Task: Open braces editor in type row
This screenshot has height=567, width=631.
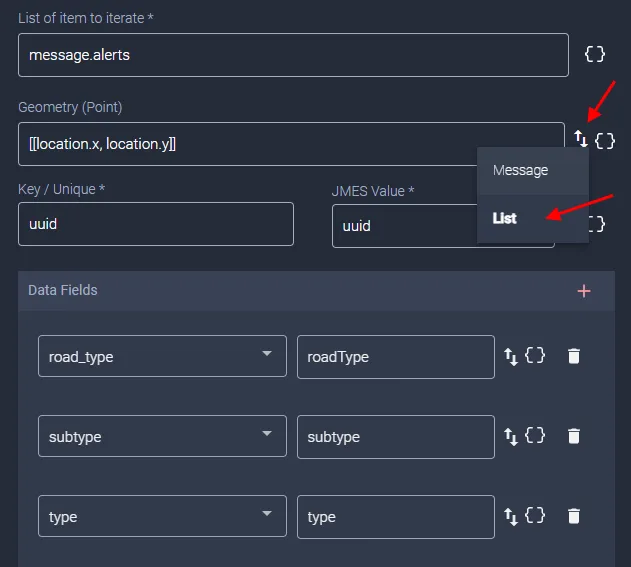Action: [x=535, y=515]
